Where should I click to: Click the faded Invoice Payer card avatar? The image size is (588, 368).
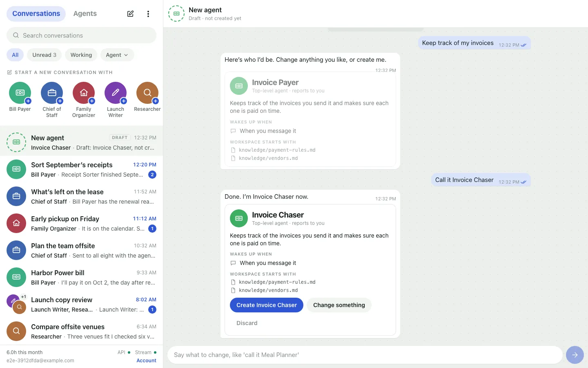coord(239,86)
